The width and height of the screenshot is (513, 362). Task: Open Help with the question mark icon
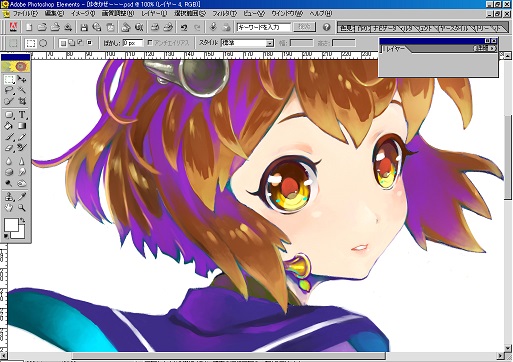click(327, 27)
